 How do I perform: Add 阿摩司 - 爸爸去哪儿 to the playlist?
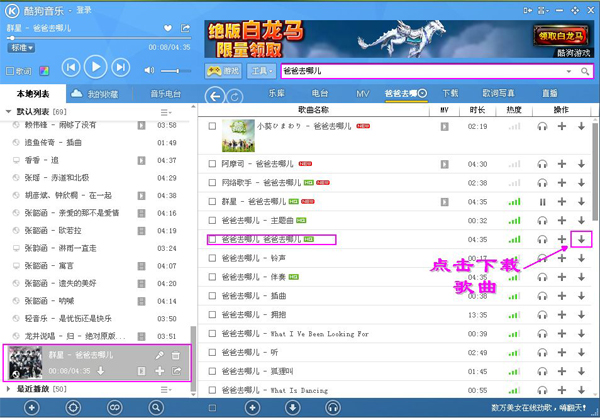click(562, 164)
